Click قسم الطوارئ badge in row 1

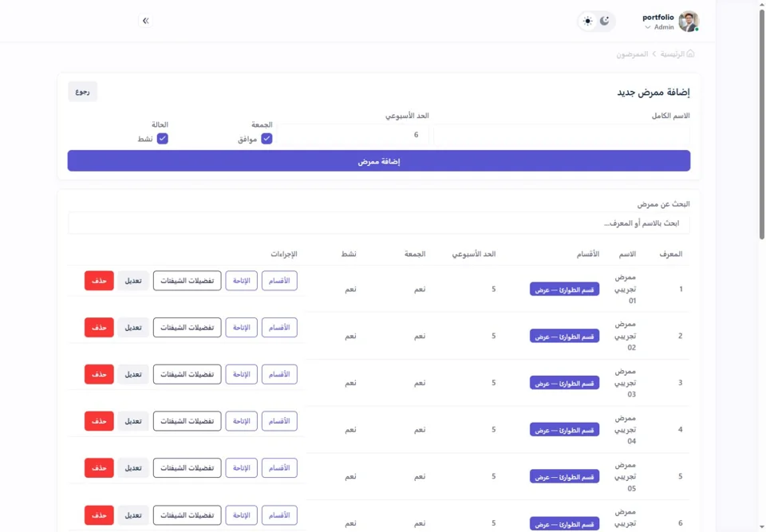(564, 290)
